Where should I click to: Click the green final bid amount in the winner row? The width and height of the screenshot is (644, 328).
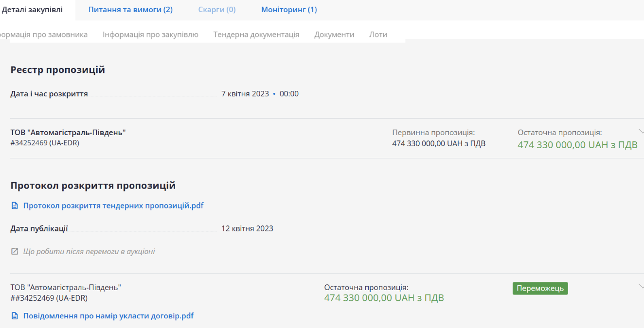coord(384,298)
